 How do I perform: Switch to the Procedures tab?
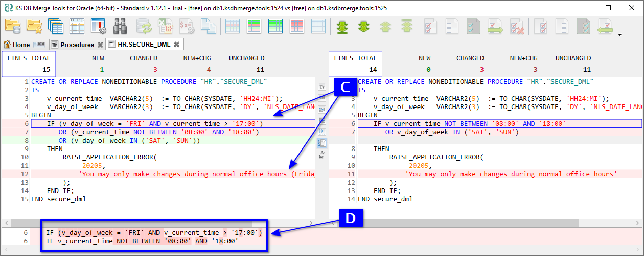point(77,45)
